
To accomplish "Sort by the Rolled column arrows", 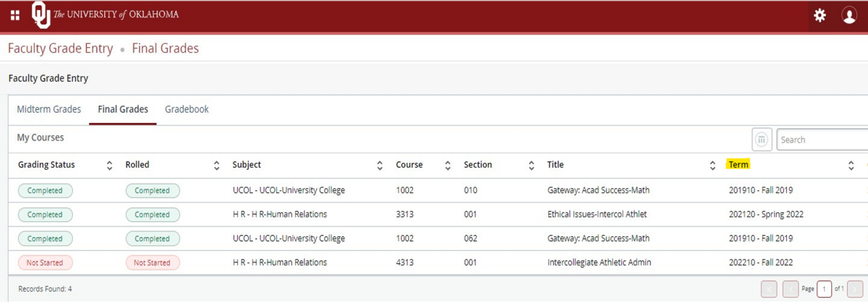I will tap(216, 166).
